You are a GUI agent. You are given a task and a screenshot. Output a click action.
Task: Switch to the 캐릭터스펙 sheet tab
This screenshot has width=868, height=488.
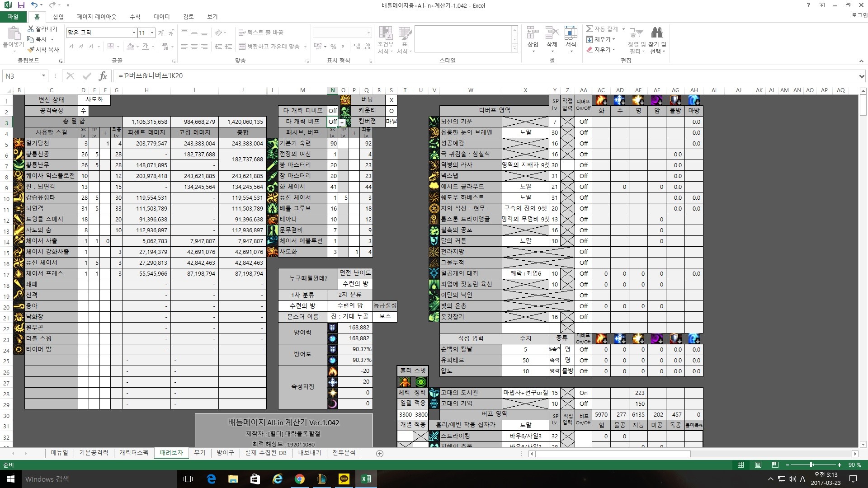134,453
